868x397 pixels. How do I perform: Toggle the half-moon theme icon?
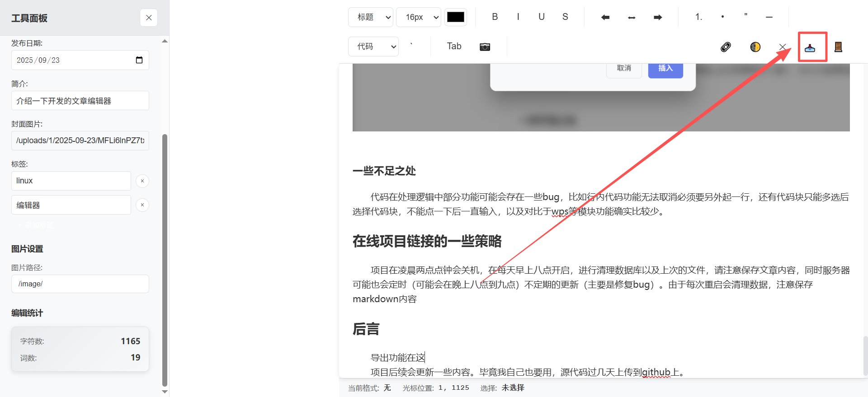(x=755, y=47)
